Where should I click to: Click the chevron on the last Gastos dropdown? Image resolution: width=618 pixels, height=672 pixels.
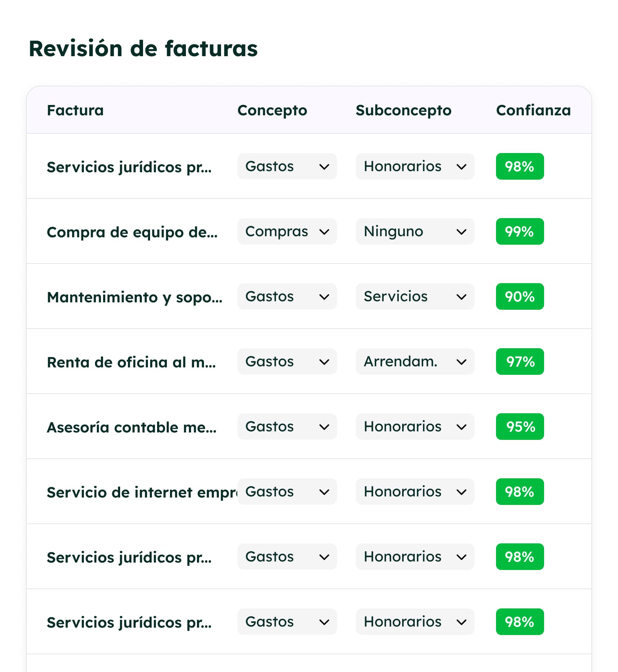click(x=324, y=622)
